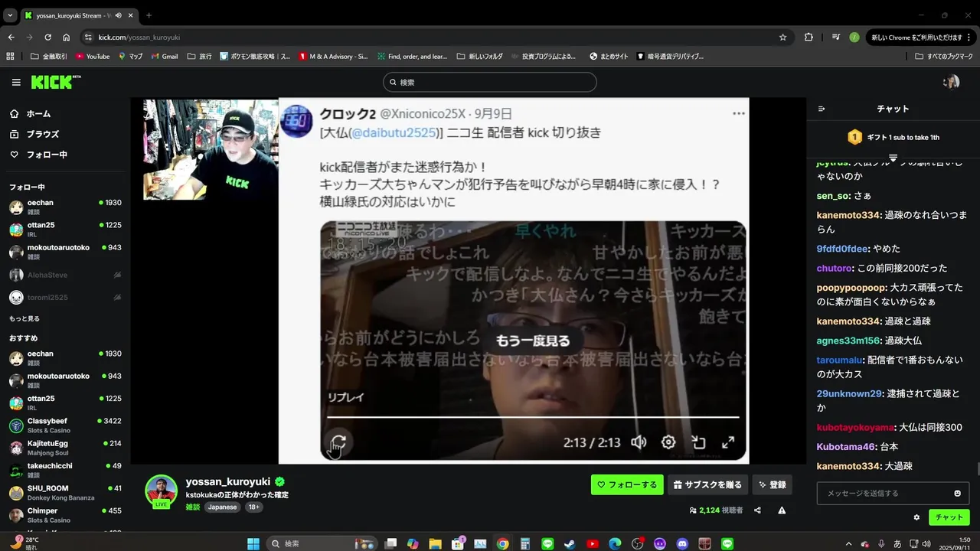Screen dimensions: 980x551
Task: Go back in Chrome
Action: point(11,37)
